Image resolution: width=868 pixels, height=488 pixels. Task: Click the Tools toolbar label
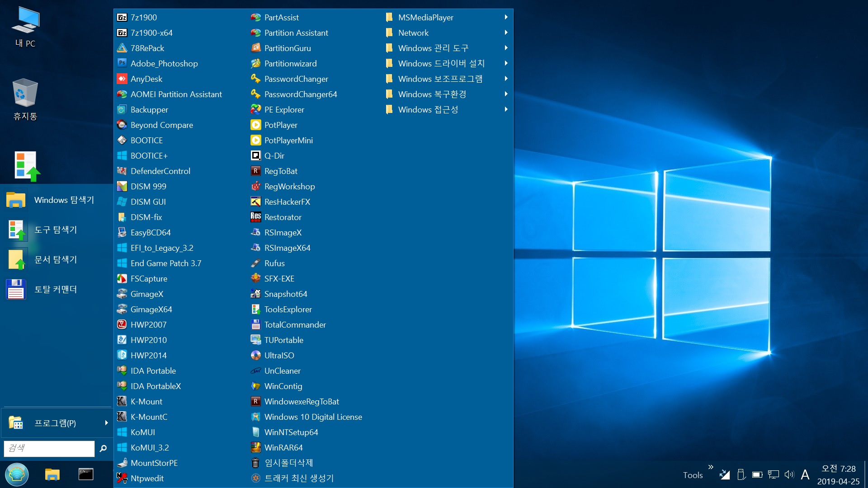click(x=693, y=475)
